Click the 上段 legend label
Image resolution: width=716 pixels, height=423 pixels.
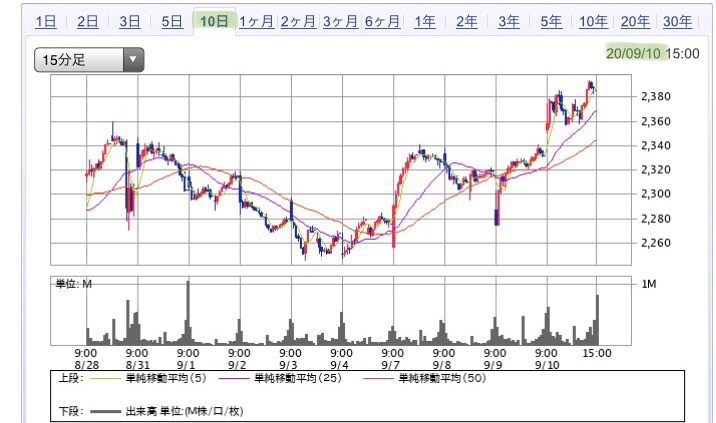pyautogui.click(x=70, y=378)
